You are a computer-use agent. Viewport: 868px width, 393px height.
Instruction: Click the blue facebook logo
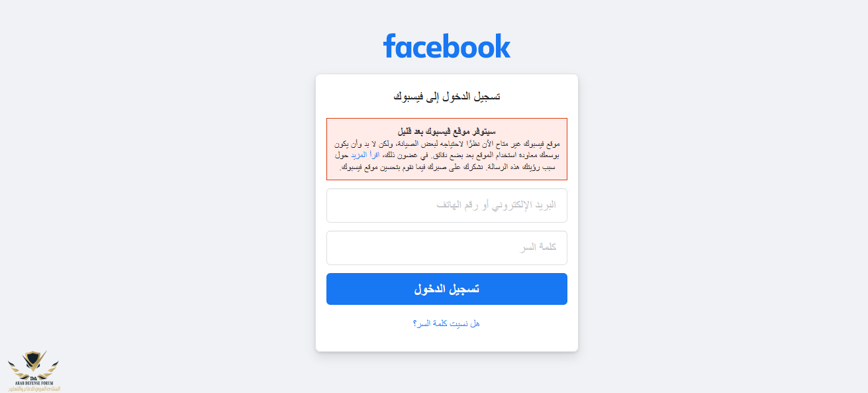(447, 46)
